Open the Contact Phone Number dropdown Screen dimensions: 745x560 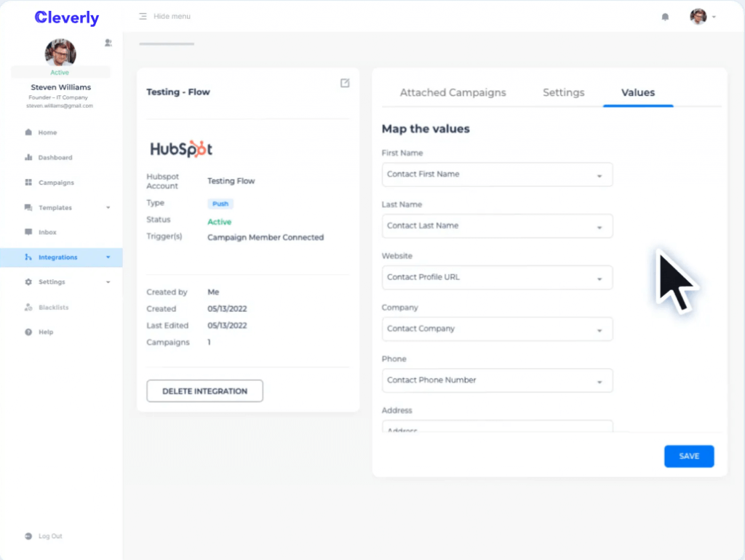497,380
